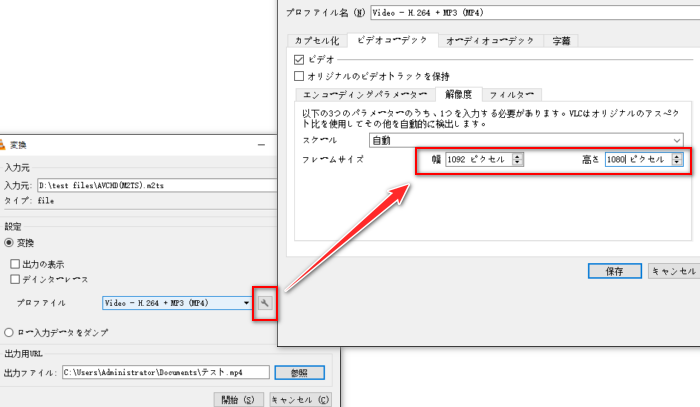Image resolution: width=700 pixels, height=407 pixels.
Task: Switch to カプセル化 tab
Action: pos(317,41)
